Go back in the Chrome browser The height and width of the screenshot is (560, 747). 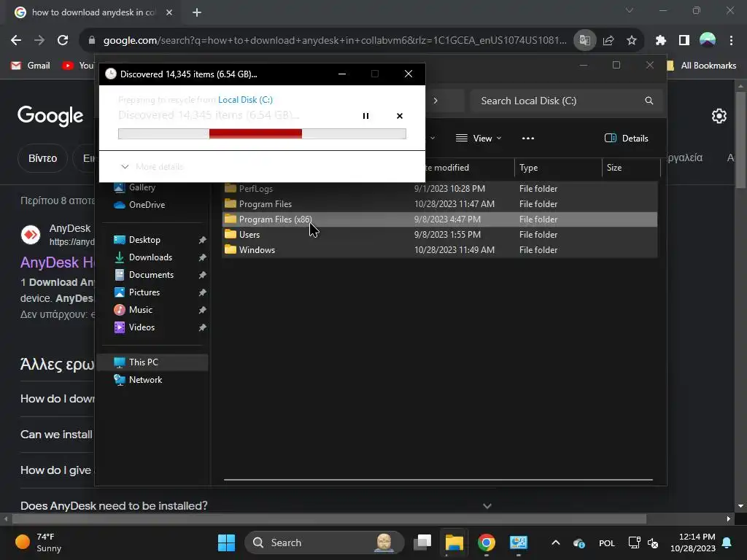(x=16, y=40)
